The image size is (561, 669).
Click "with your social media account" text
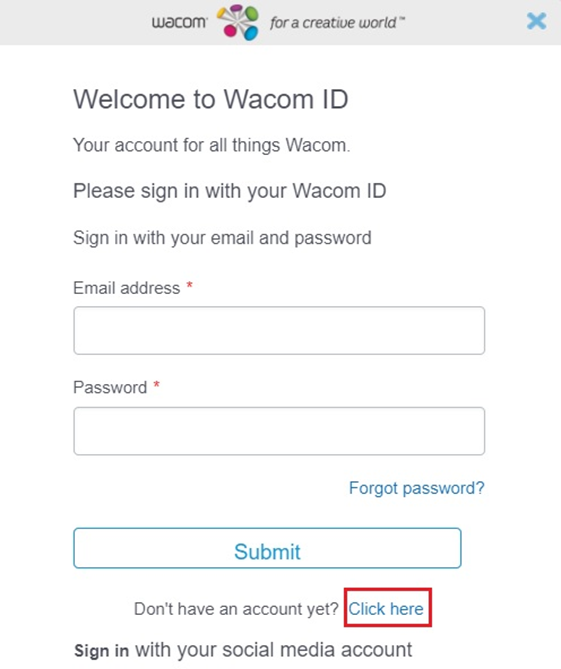273,650
